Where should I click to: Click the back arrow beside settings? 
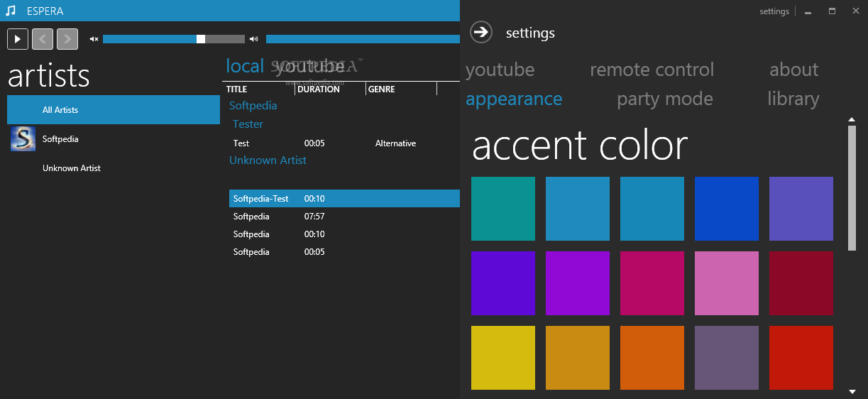481,32
